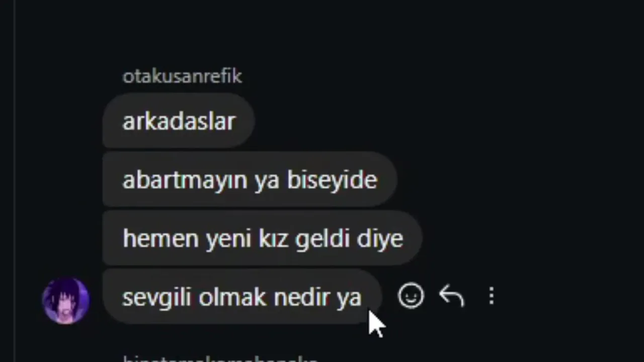
Task: Add emoji reaction via the smiley button
Action: 411,296
